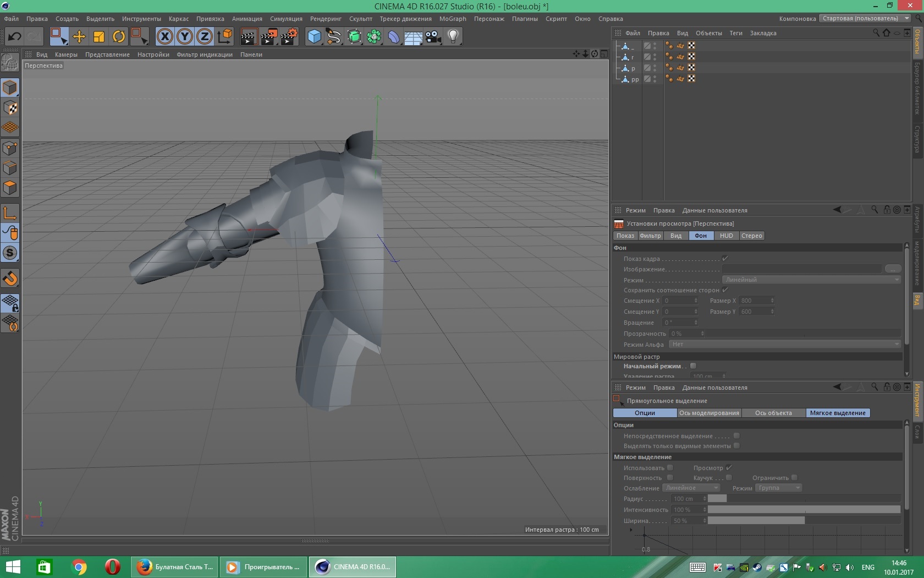Click the Undo arrow icon
924x578 pixels.
(14, 37)
